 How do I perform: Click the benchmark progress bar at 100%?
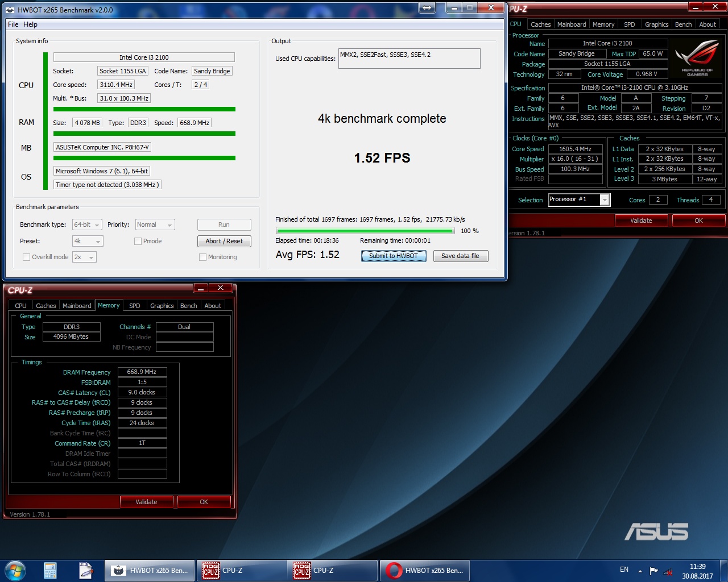pyautogui.click(x=365, y=231)
